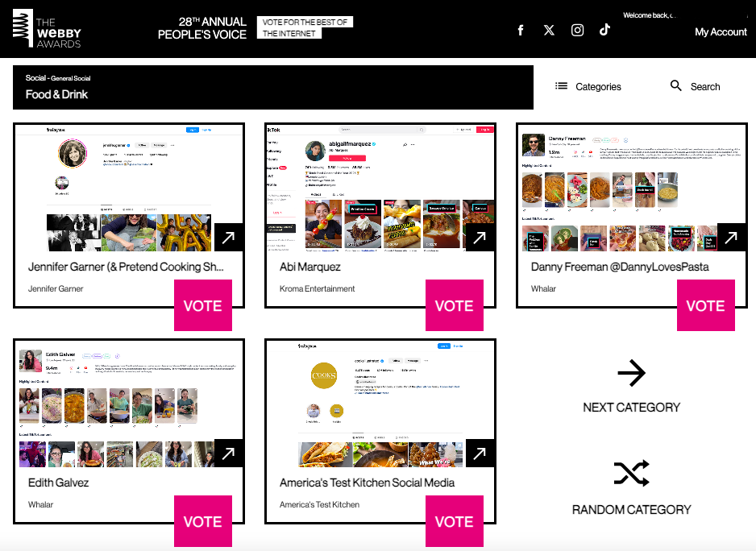Open the Webby Awards Facebook page icon
756x551 pixels.
(x=521, y=31)
